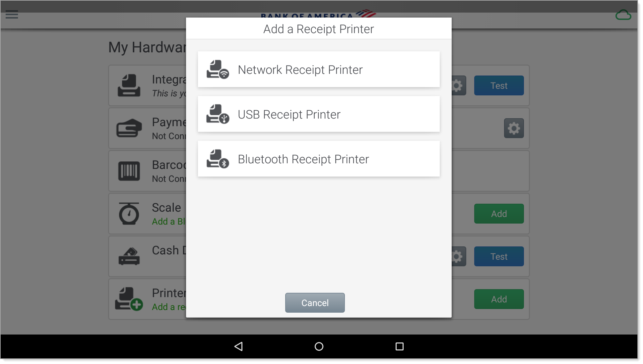Click Add button for Printer section
Viewport: 643px width, 364px height.
coord(499,299)
